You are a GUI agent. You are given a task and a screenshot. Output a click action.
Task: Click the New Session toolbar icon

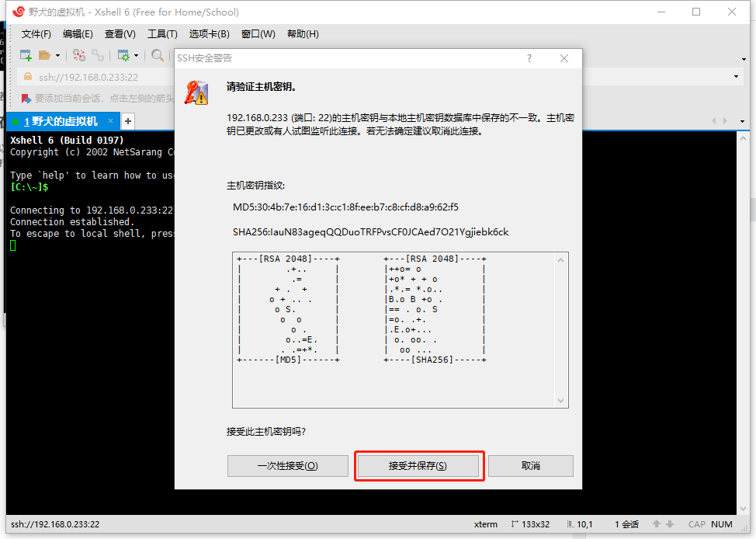point(26,55)
